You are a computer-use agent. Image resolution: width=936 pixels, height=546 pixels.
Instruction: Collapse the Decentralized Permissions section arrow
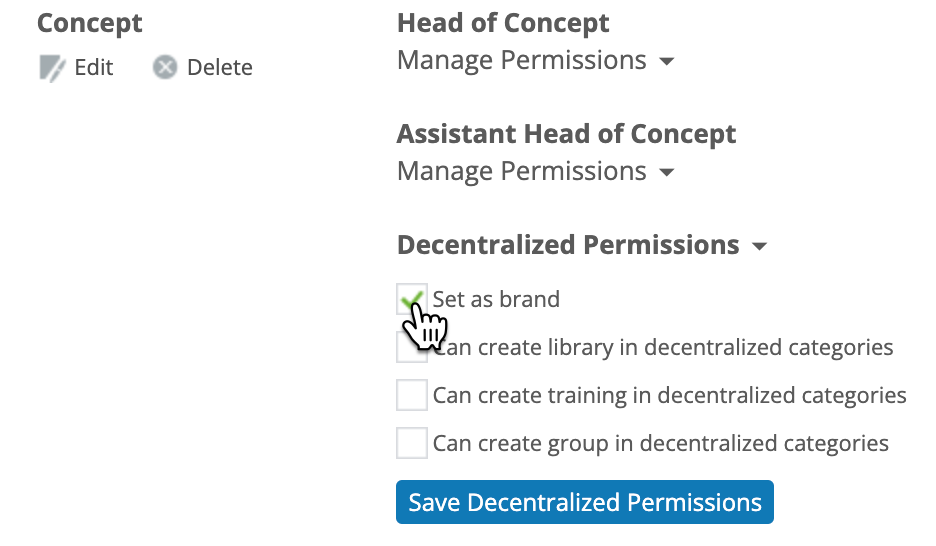(759, 246)
